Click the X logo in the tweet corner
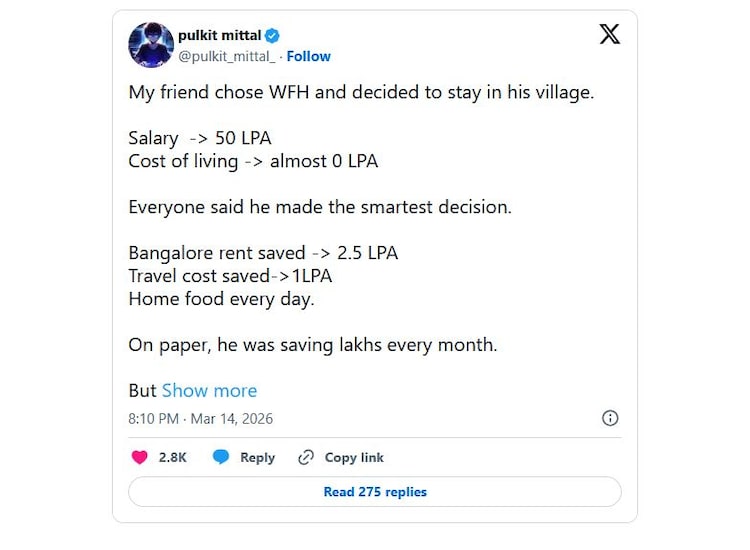750x550 pixels. [609, 34]
